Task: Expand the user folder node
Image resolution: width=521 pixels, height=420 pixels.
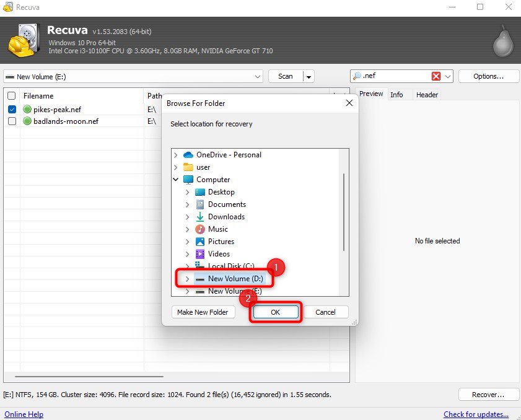Action: [176, 167]
